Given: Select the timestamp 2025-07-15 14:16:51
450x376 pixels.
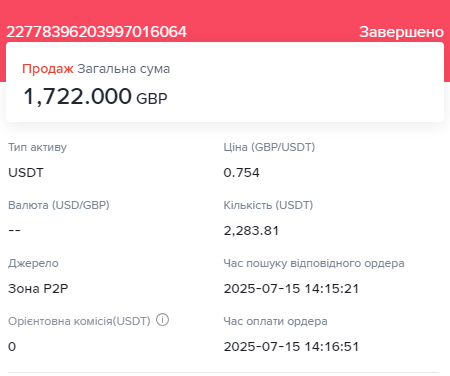Looking at the screenshot, I should 291,347.
